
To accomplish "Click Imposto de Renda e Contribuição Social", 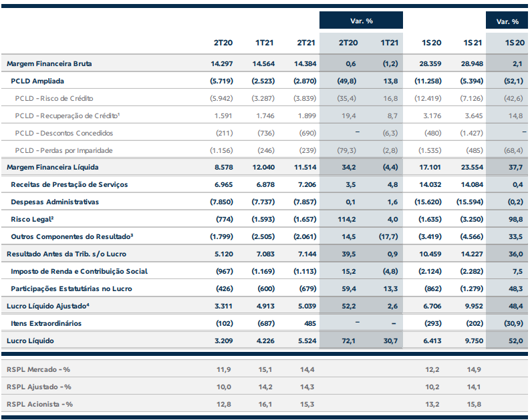I will 79,271.
